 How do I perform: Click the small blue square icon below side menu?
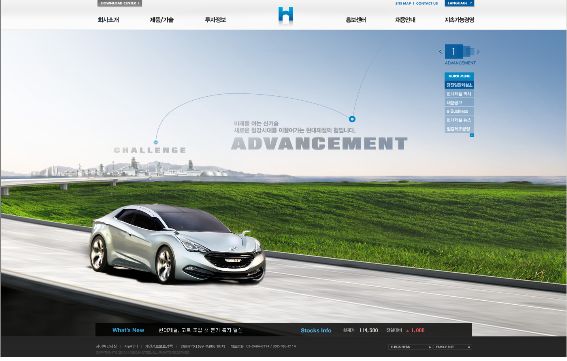pos(472,135)
